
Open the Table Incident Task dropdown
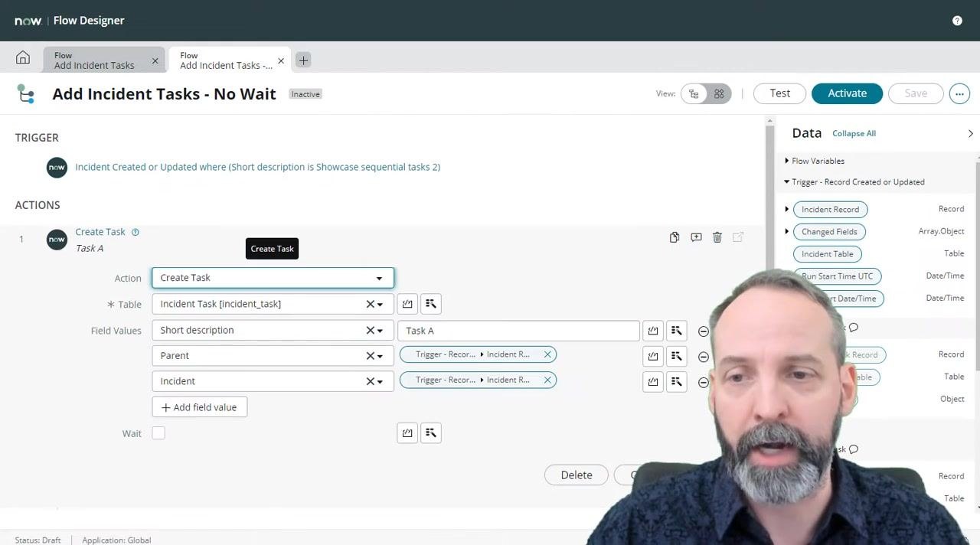click(380, 305)
